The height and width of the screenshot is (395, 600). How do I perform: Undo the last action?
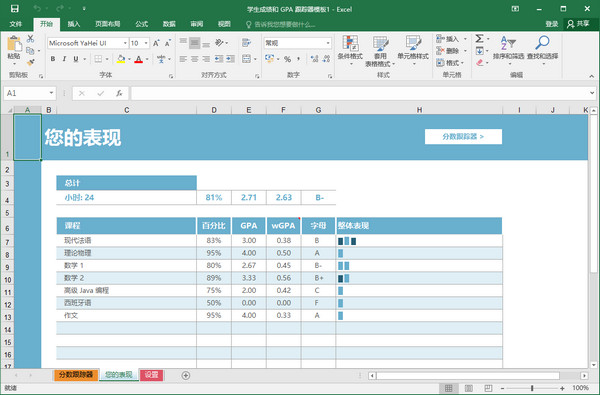point(37,8)
